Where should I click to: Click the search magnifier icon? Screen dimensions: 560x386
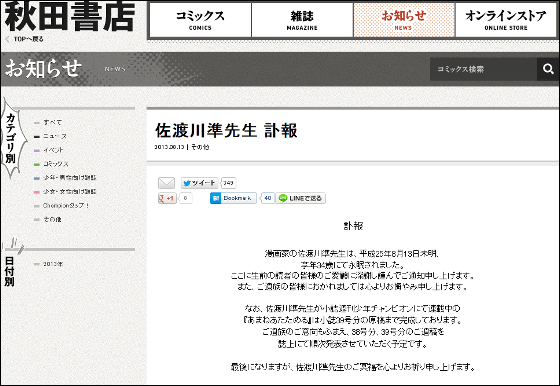pyautogui.click(x=548, y=69)
